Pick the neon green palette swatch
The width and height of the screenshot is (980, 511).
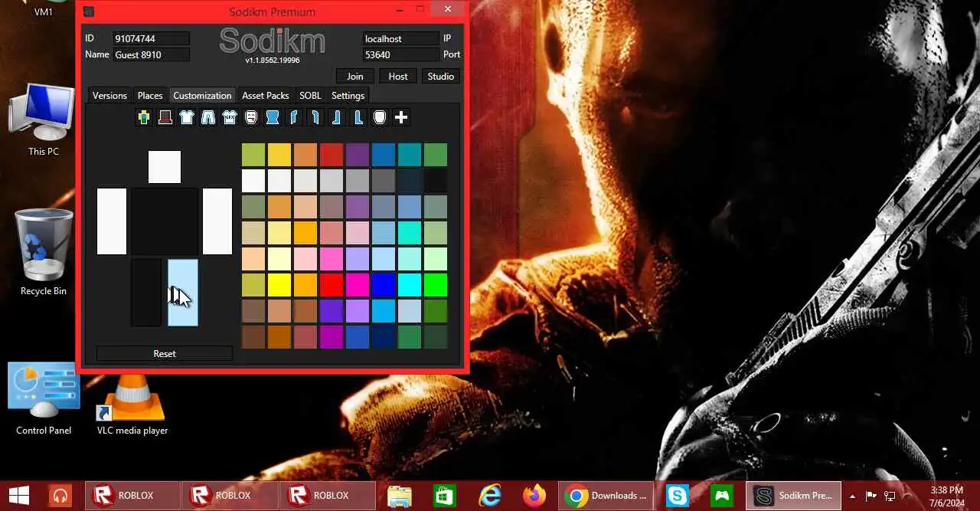tap(436, 285)
